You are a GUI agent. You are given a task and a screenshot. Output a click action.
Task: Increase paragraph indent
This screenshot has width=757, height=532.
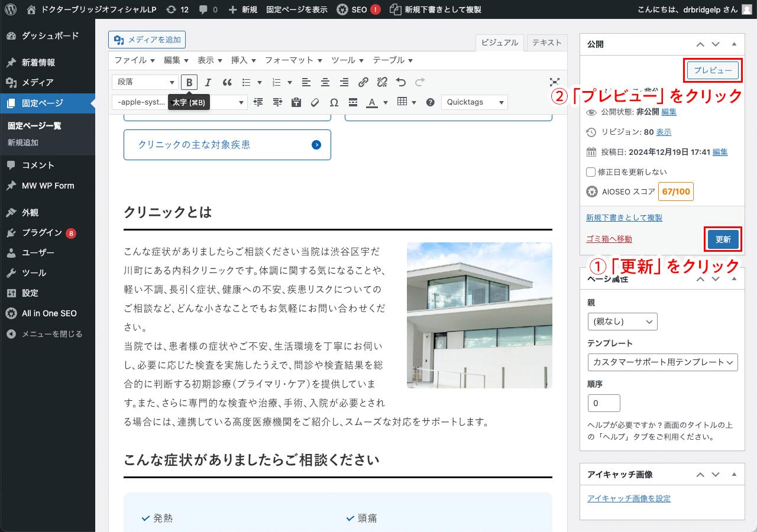pyautogui.click(x=277, y=102)
